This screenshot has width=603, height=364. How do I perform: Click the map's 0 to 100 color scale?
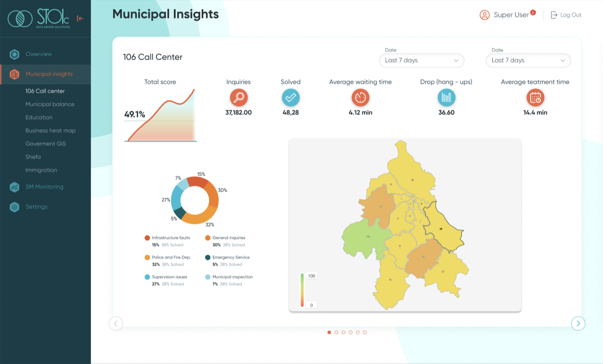pos(302,290)
